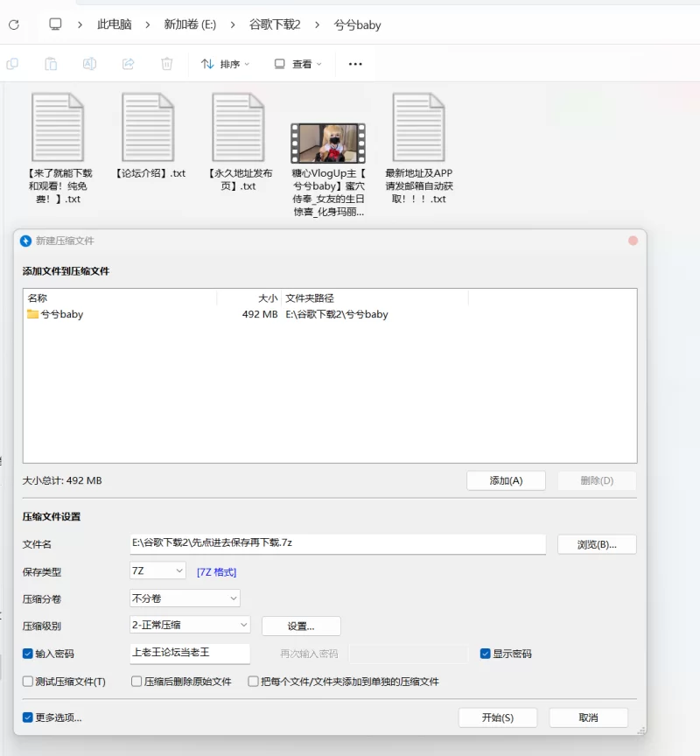700x756 pixels.
Task: Uncheck the 输入密码 checkbox
Action: click(x=28, y=654)
